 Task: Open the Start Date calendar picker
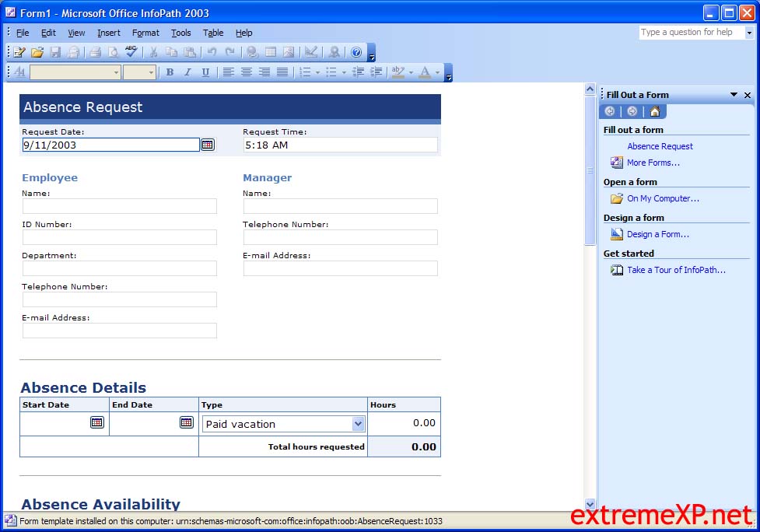pyautogui.click(x=97, y=422)
